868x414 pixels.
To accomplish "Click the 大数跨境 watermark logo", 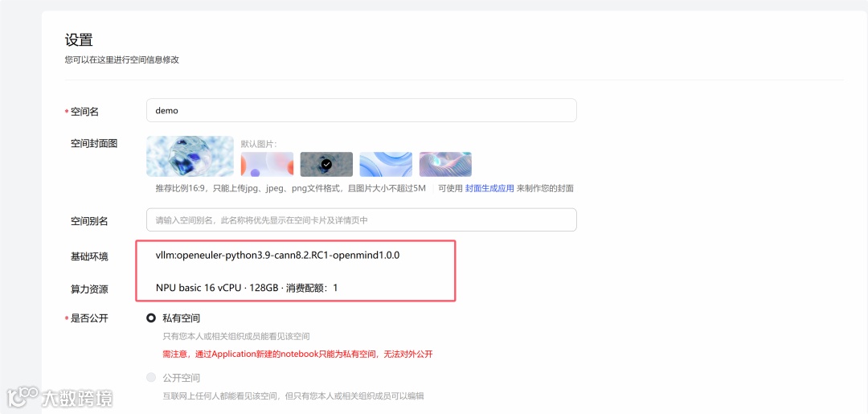I will (59, 397).
